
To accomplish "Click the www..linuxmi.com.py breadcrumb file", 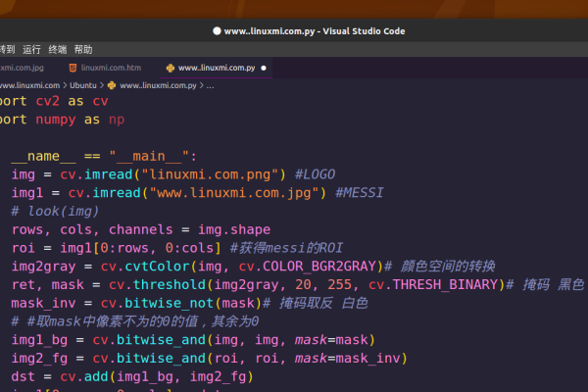I will point(158,85).
